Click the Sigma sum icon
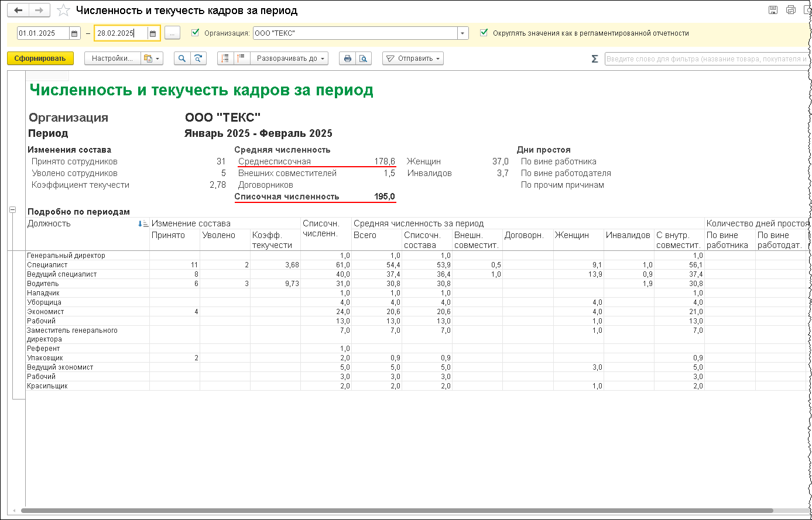812x520 pixels. (x=595, y=58)
